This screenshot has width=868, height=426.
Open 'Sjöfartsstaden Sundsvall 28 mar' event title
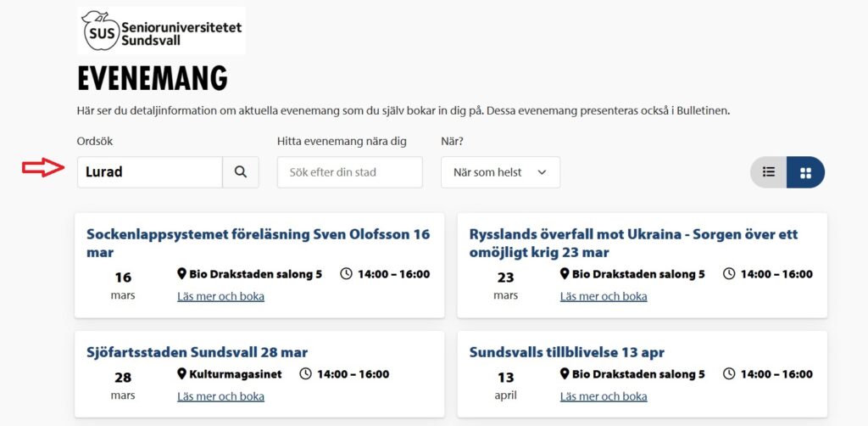pyautogui.click(x=197, y=352)
